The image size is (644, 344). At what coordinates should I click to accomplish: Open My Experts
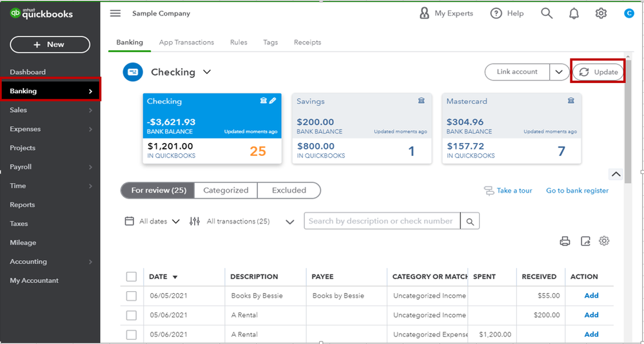[x=445, y=14]
